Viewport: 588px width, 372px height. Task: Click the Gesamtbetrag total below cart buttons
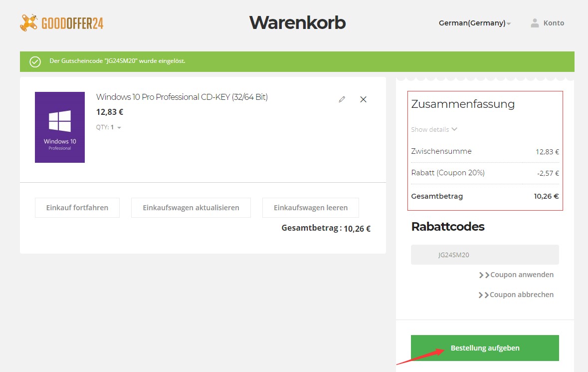pos(326,228)
